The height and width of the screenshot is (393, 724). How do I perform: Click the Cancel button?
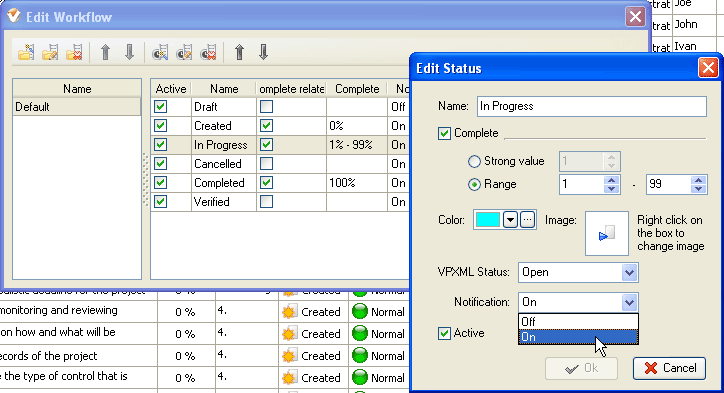669,368
